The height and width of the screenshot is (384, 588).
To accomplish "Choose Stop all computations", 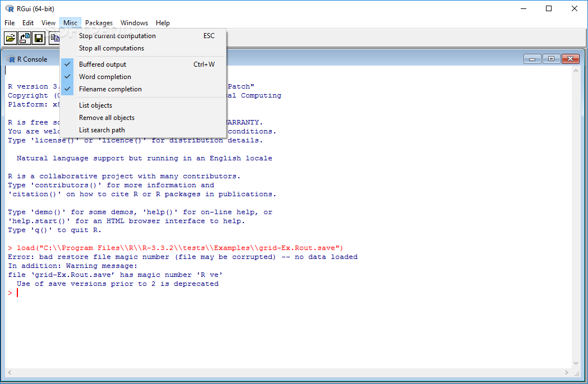I will pyautogui.click(x=143, y=48).
